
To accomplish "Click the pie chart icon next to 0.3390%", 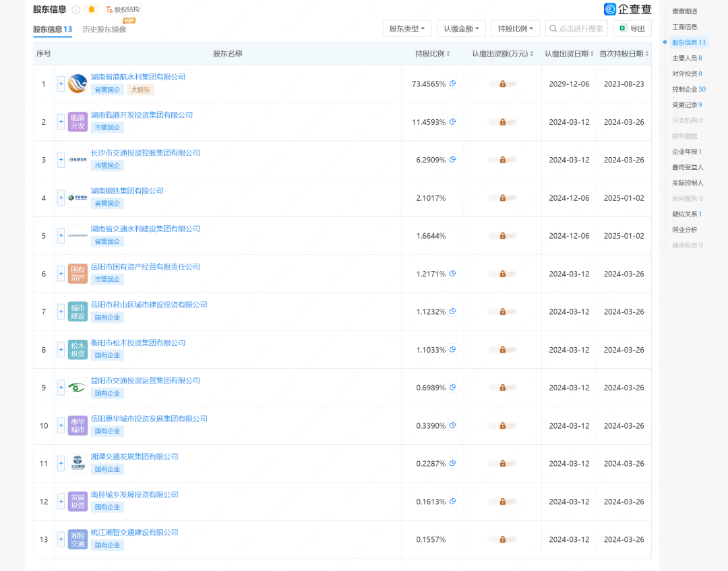I will click(453, 425).
